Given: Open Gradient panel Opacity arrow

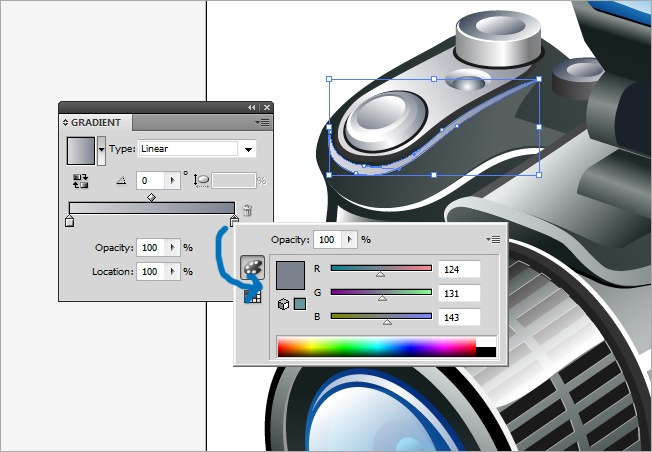Looking at the screenshot, I should [173, 248].
